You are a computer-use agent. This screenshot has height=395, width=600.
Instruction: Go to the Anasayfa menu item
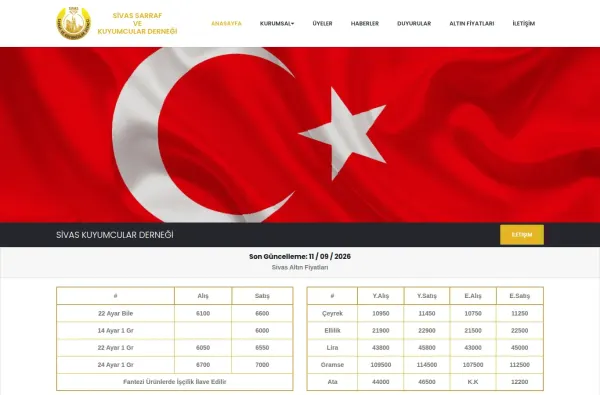click(x=227, y=23)
